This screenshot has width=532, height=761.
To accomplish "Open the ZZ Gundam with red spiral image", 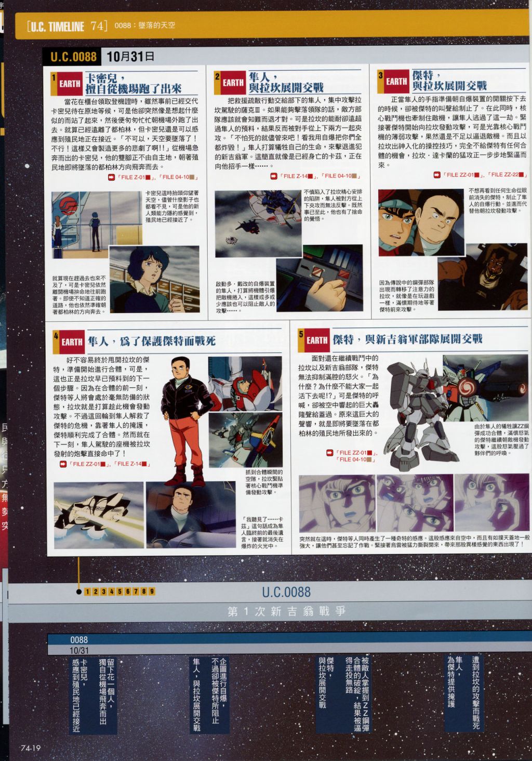I will click(485, 387).
